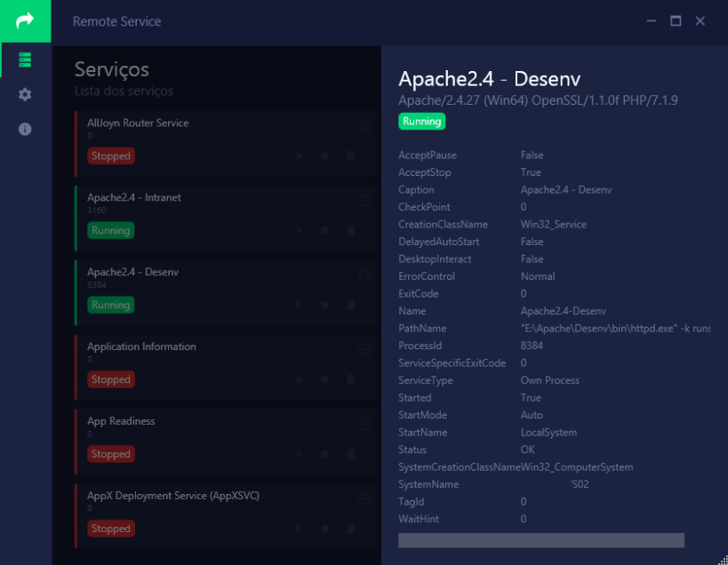Click the Name value Apache2.4-Desenv
This screenshot has width=728, height=565.
click(x=564, y=311)
